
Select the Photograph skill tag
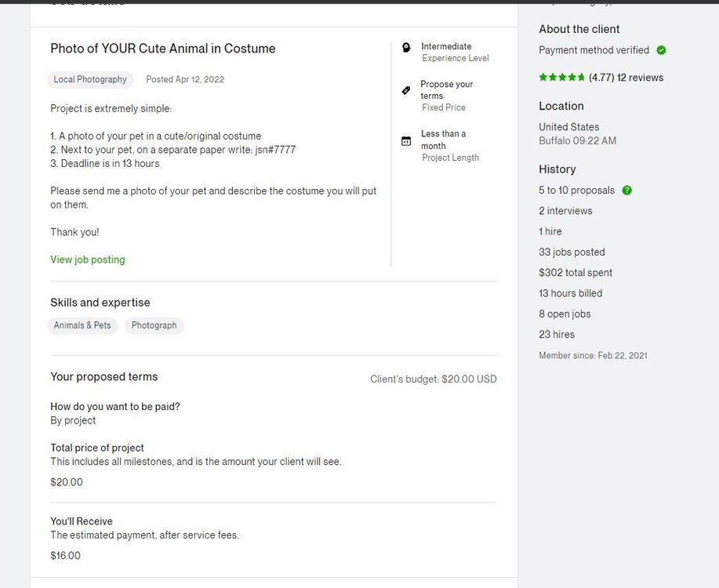tap(154, 325)
